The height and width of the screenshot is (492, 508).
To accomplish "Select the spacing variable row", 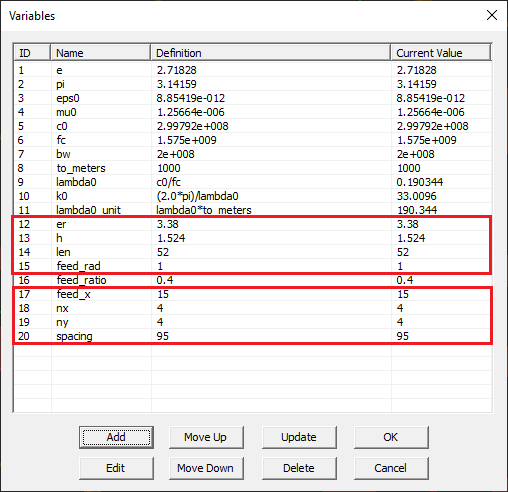I will point(252,336).
